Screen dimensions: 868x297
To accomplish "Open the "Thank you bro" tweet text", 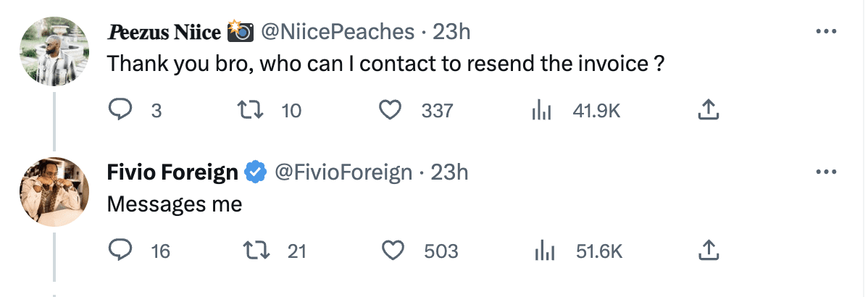I will [385, 64].
